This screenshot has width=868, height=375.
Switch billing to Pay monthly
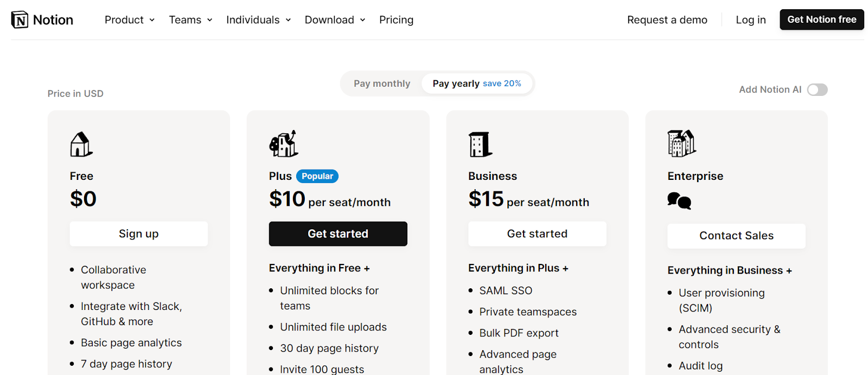coord(382,83)
